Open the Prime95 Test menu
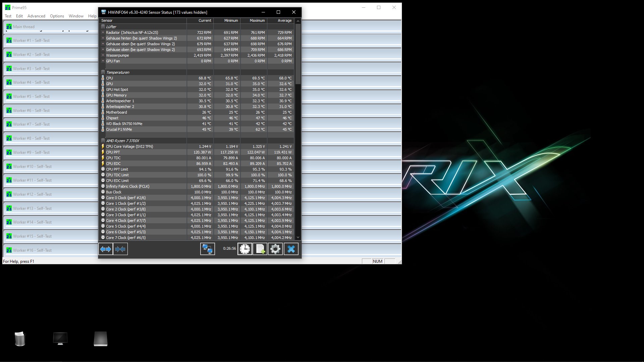 point(8,16)
